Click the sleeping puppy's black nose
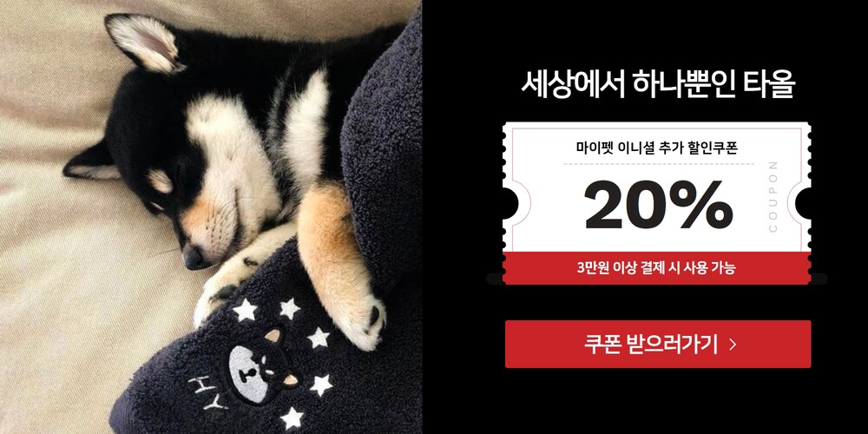Screen dimensions: 868x434 (x=194, y=258)
